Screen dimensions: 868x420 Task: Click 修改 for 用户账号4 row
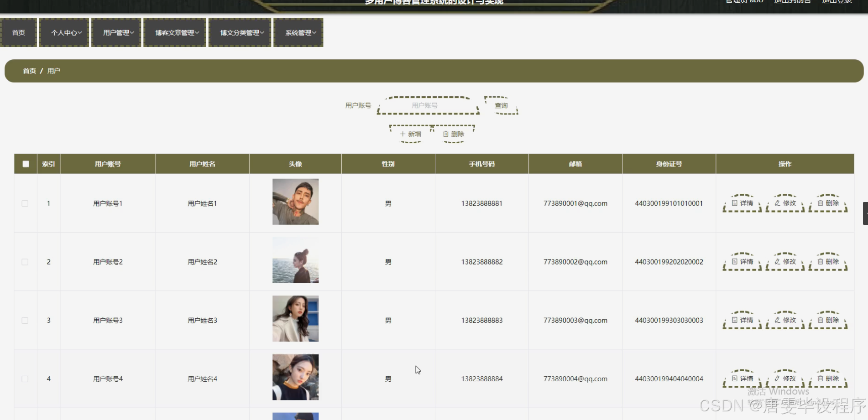[785, 379]
